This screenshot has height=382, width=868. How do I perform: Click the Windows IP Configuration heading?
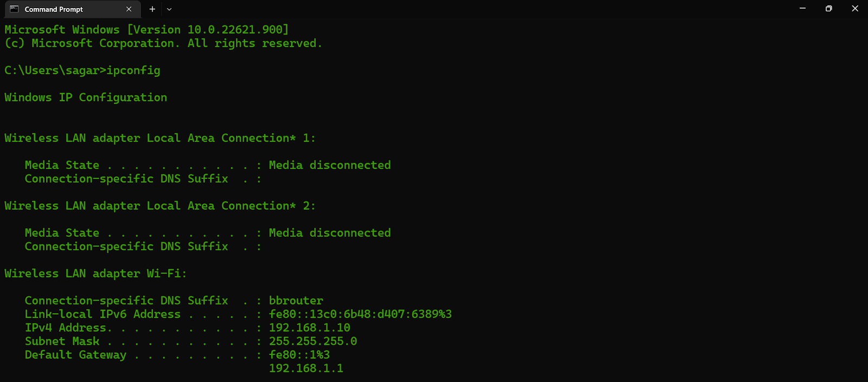[x=86, y=98]
